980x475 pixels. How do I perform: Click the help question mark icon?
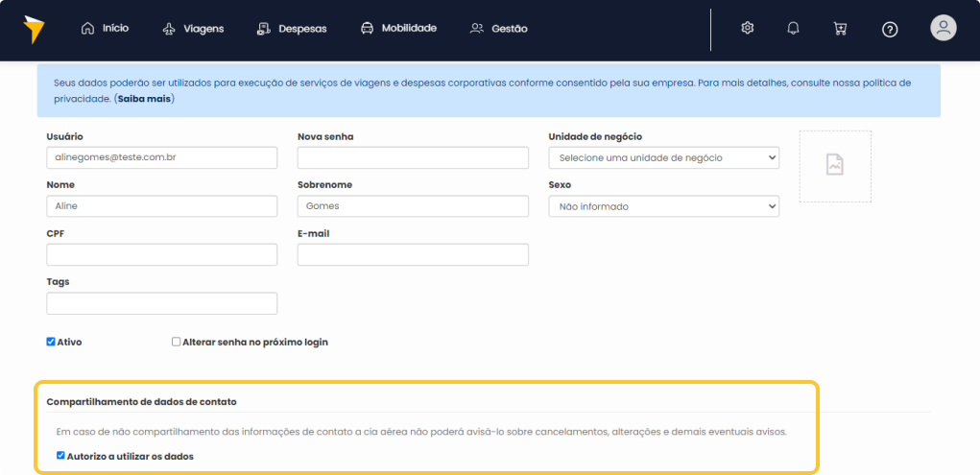890,29
